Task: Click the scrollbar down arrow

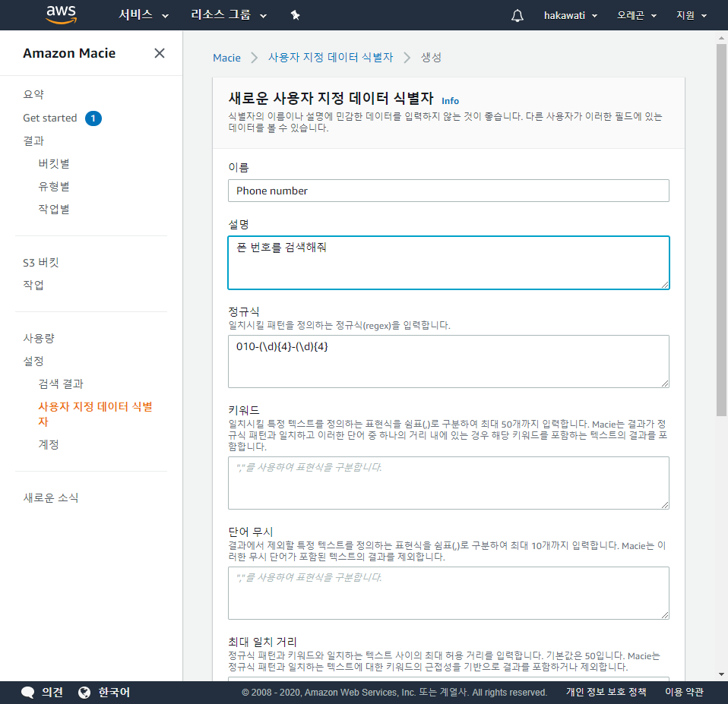Action: coord(721,674)
